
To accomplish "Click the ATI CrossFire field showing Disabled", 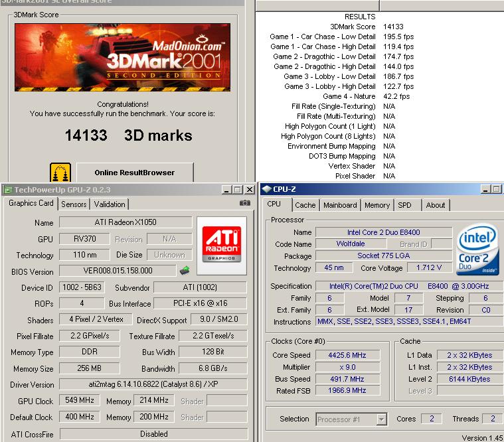I will [153, 434].
